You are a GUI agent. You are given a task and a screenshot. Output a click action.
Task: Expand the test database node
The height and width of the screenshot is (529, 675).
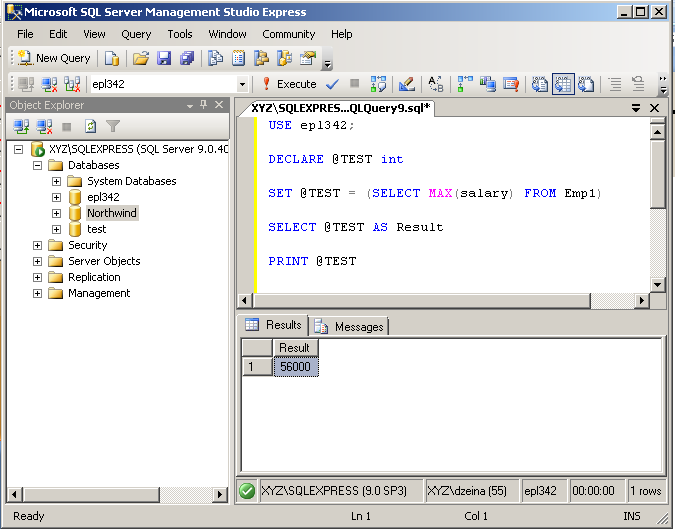click(56, 229)
